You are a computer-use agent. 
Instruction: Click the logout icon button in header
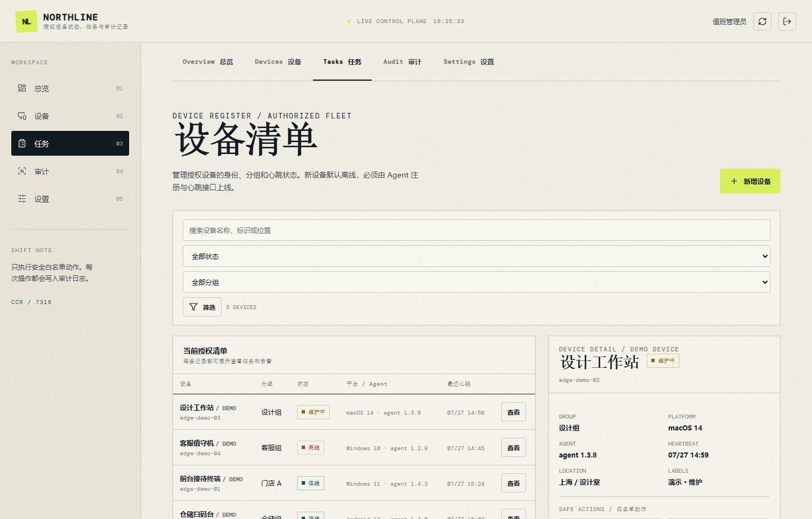[787, 21]
